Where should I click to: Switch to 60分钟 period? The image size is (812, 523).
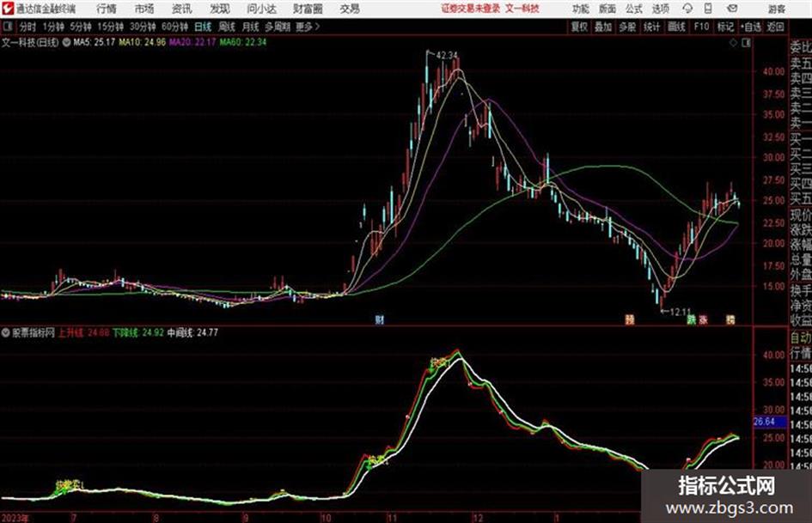174,27
